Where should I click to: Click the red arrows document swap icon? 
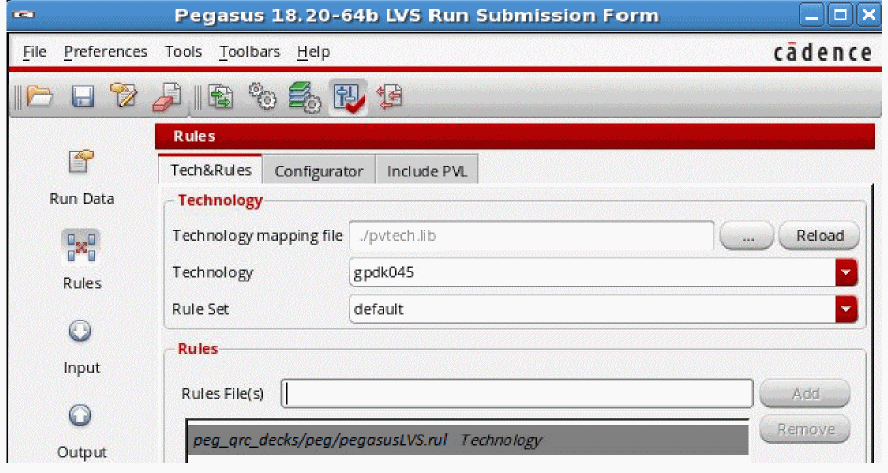tap(390, 96)
